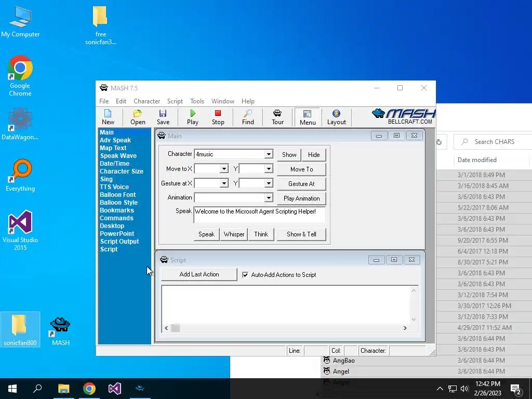This screenshot has height=399, width=532.
Task: Stop playback with the red Stop icon
Action: [218, 117]
